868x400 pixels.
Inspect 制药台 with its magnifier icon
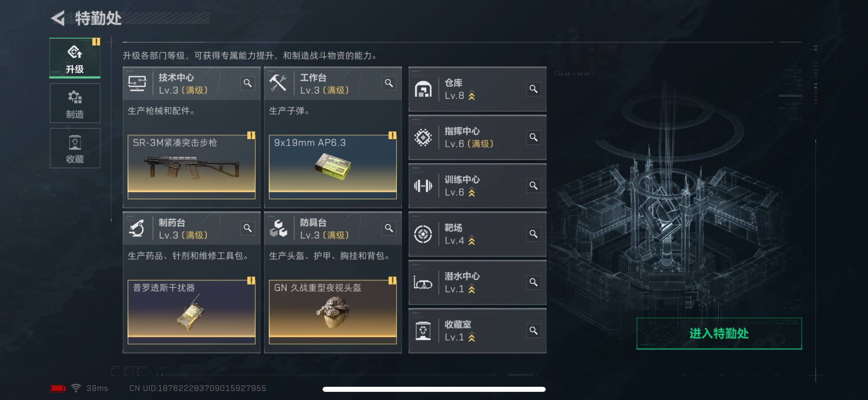click(248, 228)
